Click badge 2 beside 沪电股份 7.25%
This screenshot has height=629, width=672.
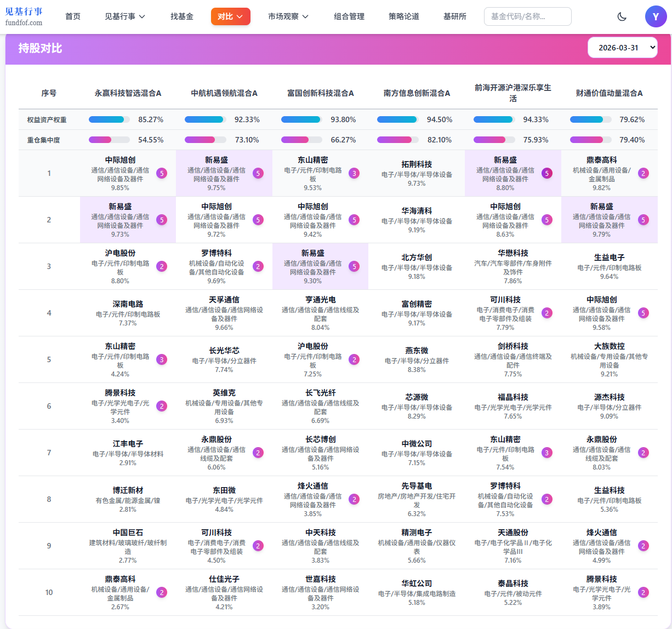coord(355,359)
